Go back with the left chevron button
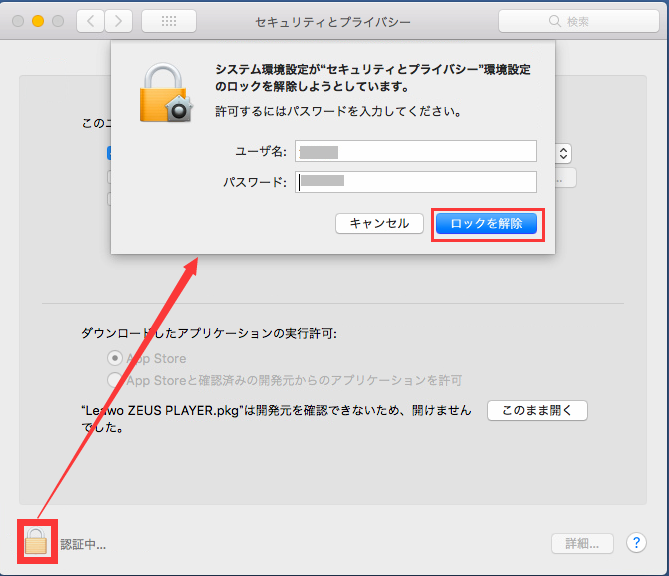Screen dimensions: 669x576 pos(90,21)
